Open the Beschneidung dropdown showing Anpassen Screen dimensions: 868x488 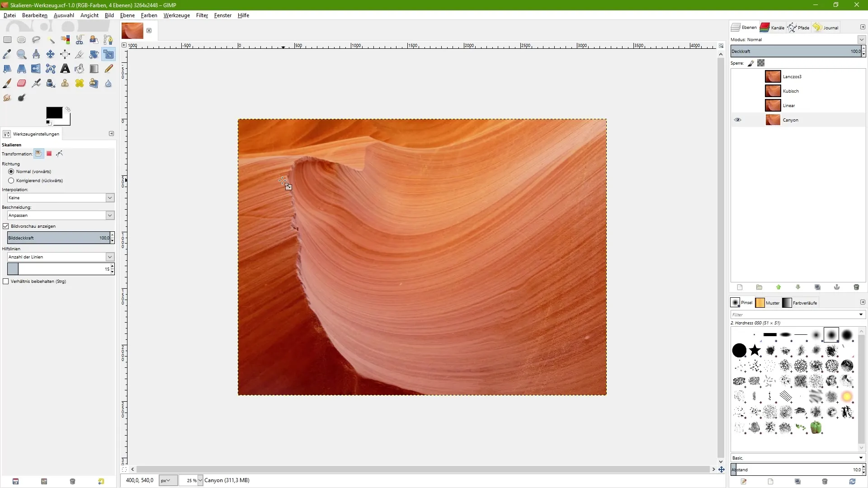(x=61, y=216)
